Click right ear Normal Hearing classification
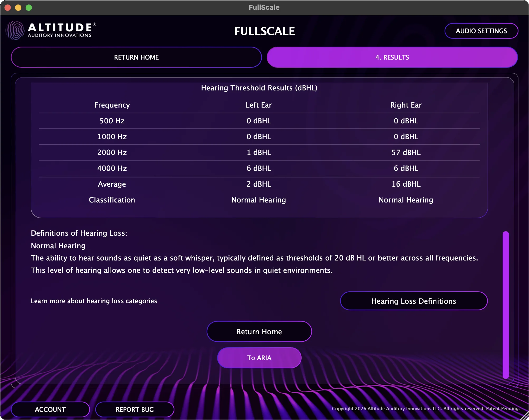This screenshot has width=529, height=420. click(406, 200)
